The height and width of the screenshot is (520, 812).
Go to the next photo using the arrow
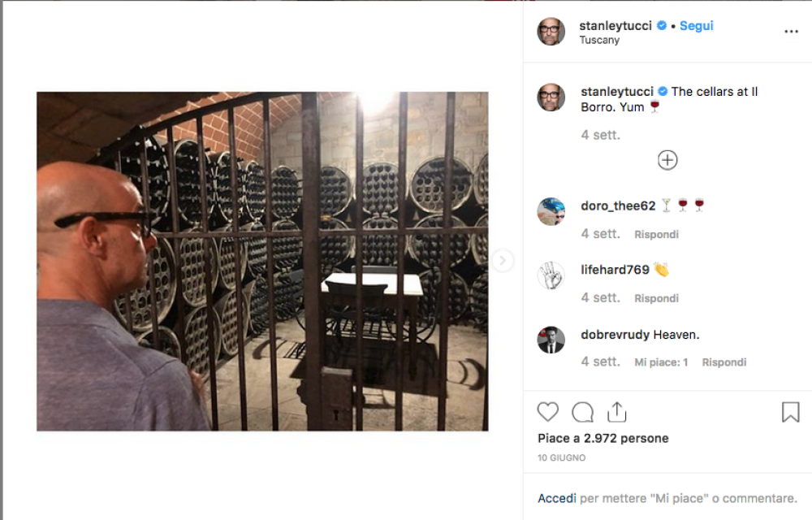point(503,260)
